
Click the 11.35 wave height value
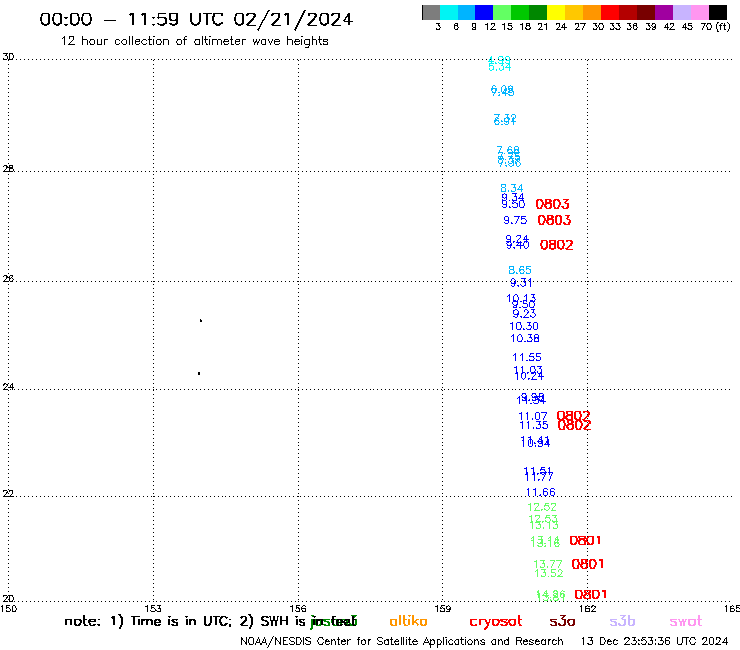pos(534,425)
